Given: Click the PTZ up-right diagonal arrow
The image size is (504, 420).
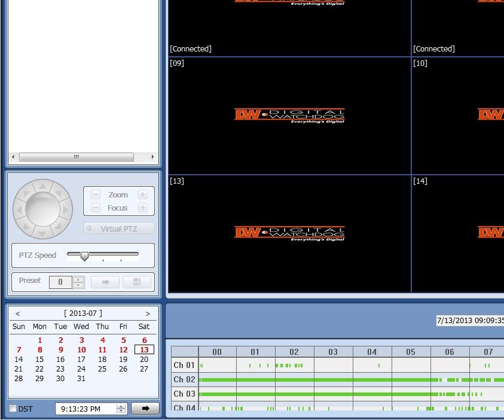Looking at the screenshot, I should coord(58,194).
